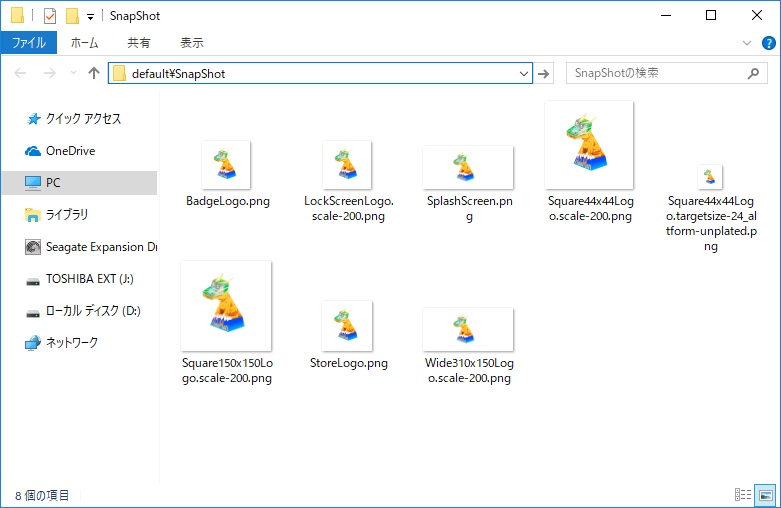Open the 共有 ribbon tab
The width and height of the screenshot is (781, 508).
click(x=138, y=43)
